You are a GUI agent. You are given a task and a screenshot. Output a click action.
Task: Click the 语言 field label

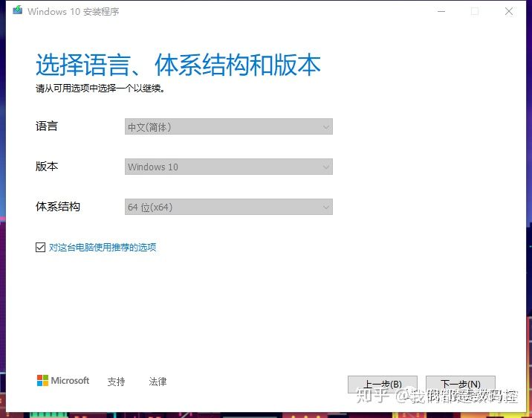pyautogui.click(x=47, y=126)
